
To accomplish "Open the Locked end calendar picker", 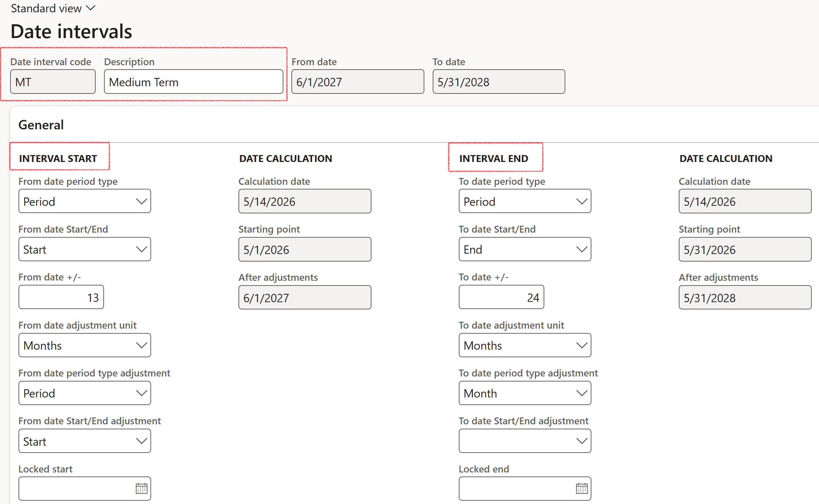I will (582, 488).
